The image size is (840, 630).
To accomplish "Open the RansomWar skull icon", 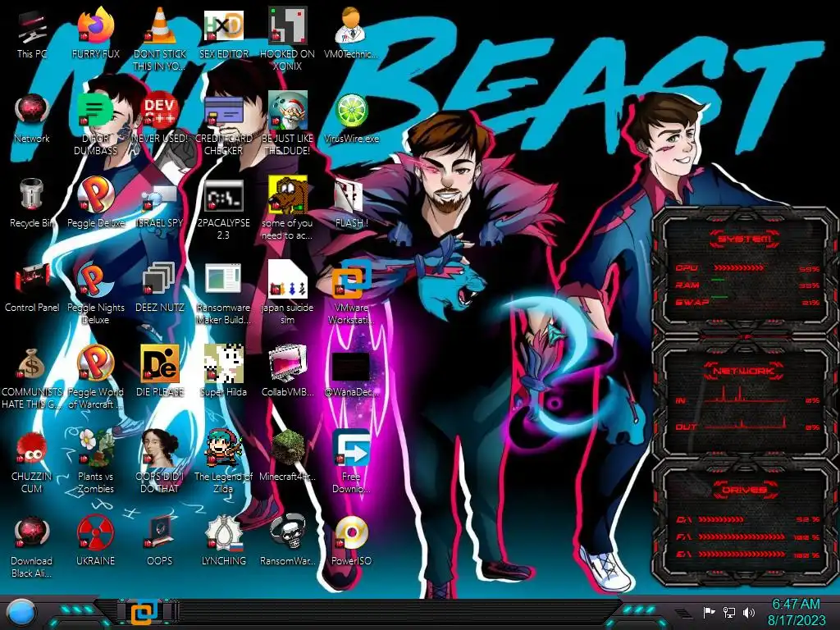I will (288, 532).
